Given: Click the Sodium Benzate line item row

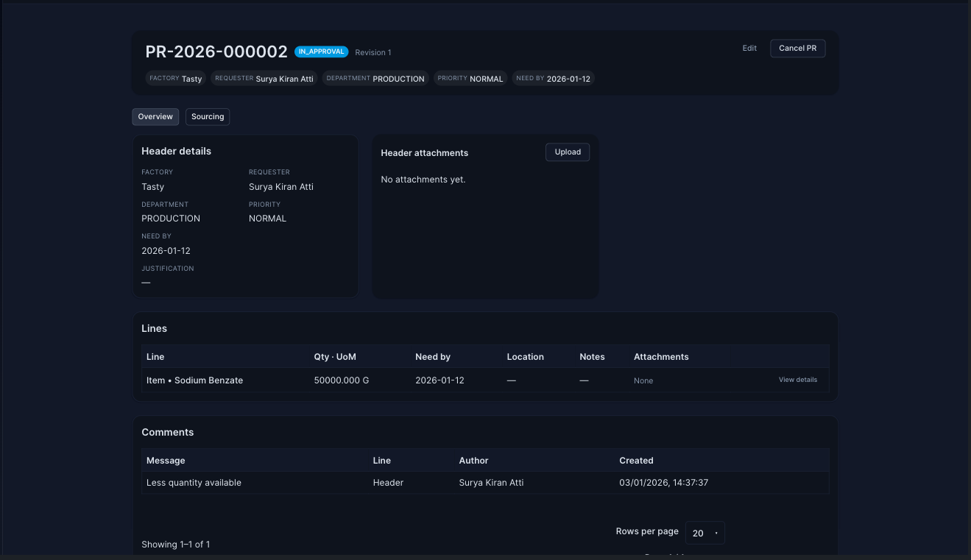Looking at the screenshot, I should (x=194, y=380).
